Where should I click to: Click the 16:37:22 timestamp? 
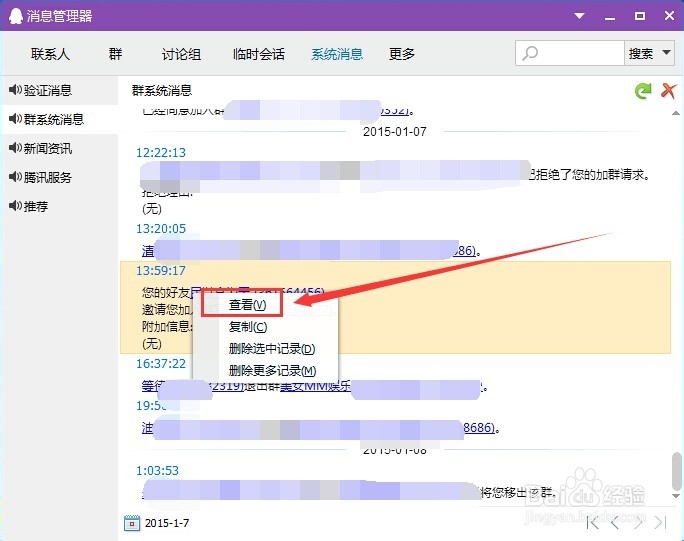coord(161,363)
